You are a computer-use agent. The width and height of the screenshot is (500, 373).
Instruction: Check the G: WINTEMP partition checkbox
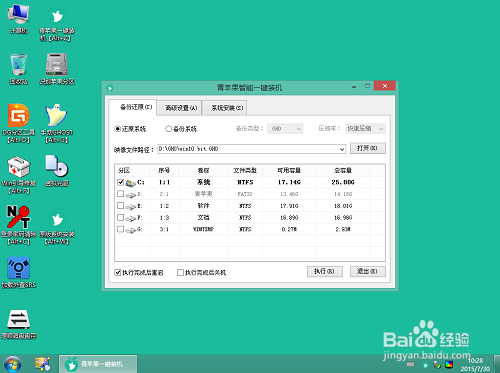121,229
